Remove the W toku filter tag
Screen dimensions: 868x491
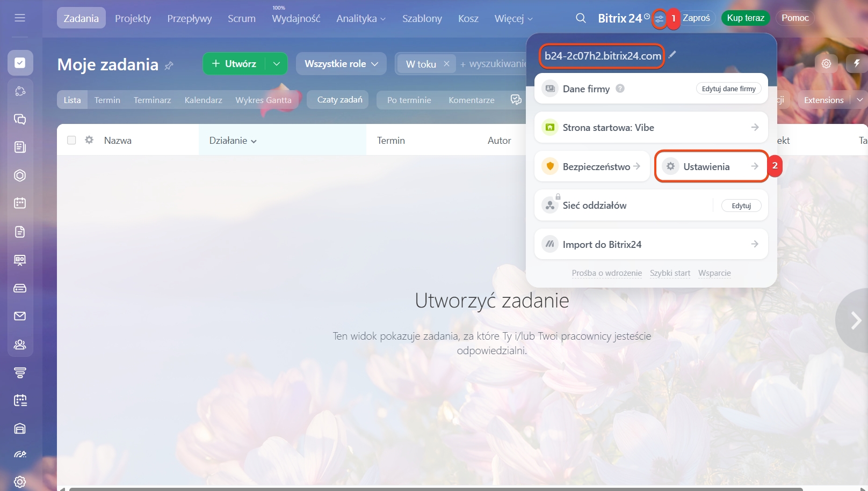[x=446, y=63]
